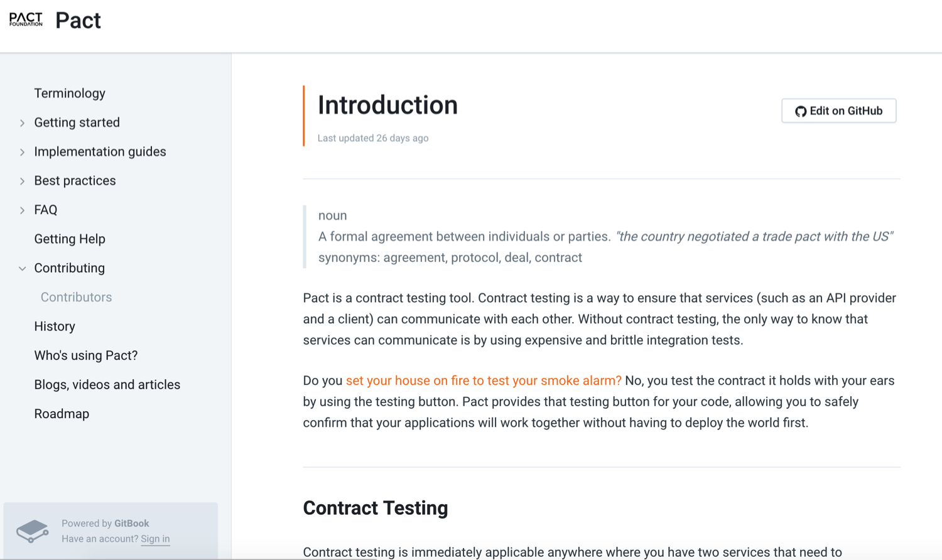This screenshot has width=942, height=560.
Task: Collapse the Contributing section chevron
Action: (22, 269)
